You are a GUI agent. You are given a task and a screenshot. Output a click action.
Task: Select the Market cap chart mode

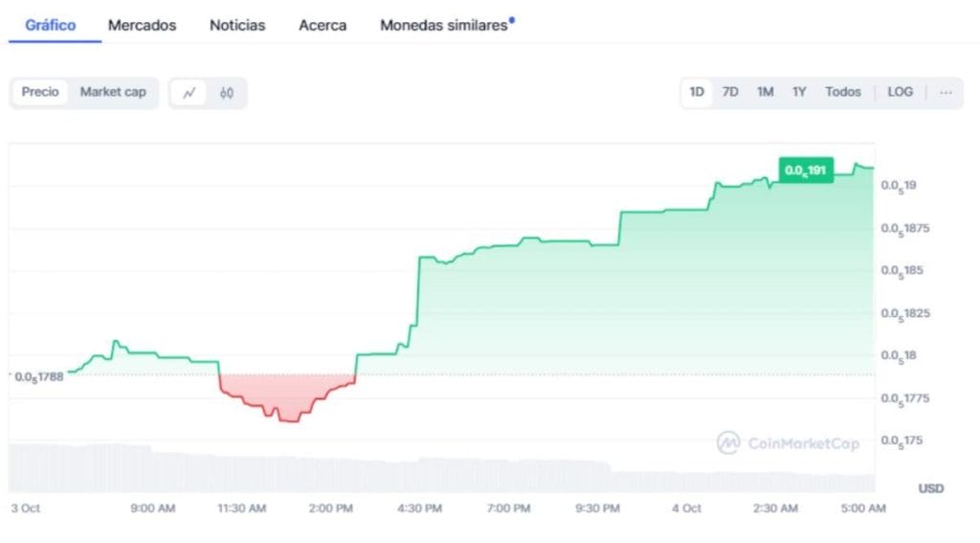[113, 92]
